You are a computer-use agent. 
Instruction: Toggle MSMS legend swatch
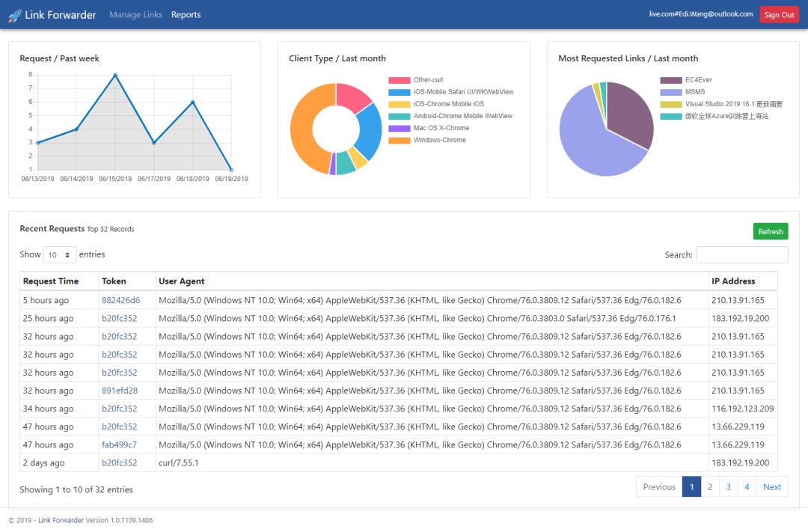pos(671,92)
